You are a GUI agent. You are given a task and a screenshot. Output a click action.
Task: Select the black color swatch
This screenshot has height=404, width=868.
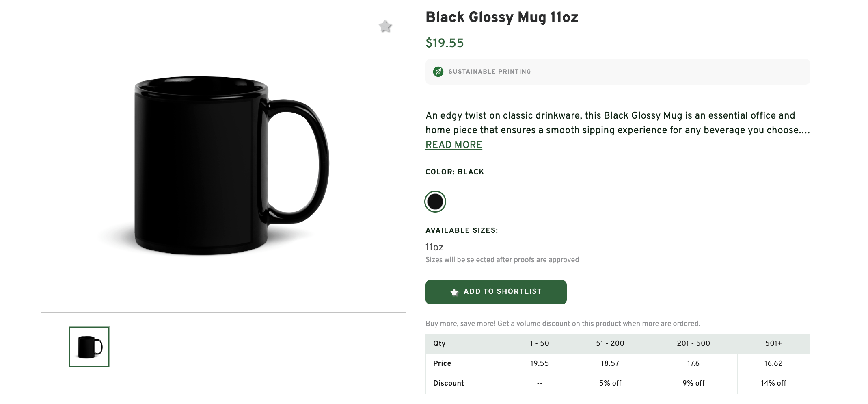coord(435,201)
